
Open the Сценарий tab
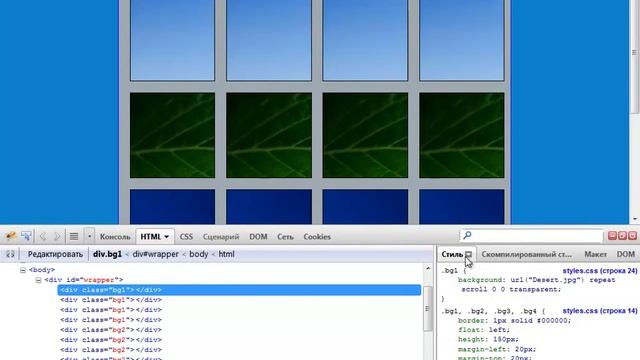tap(221, 237)
